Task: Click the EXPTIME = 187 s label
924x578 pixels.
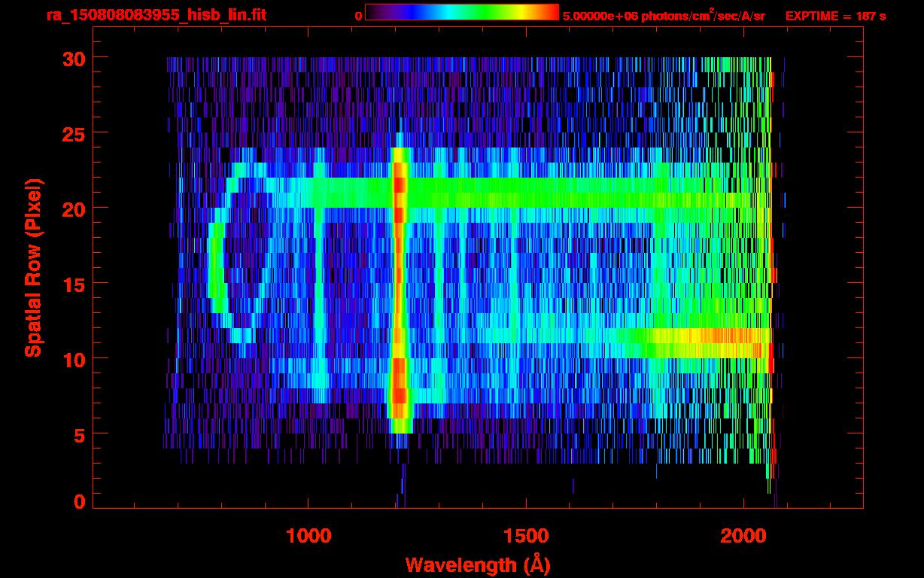Action: [x=835, y=16]
